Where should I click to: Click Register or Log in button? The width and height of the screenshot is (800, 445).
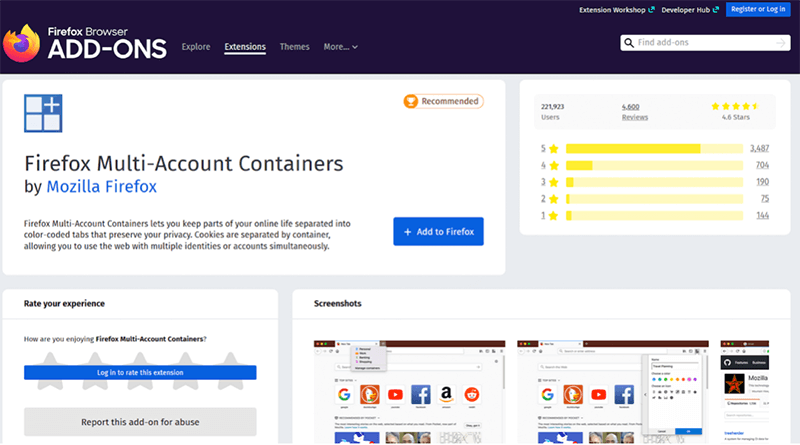click(758, 9)
